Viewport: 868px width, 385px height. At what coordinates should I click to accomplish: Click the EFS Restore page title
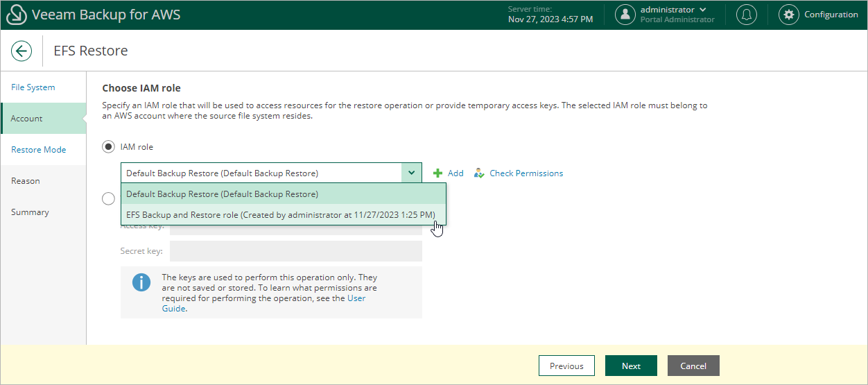point(91,51)
